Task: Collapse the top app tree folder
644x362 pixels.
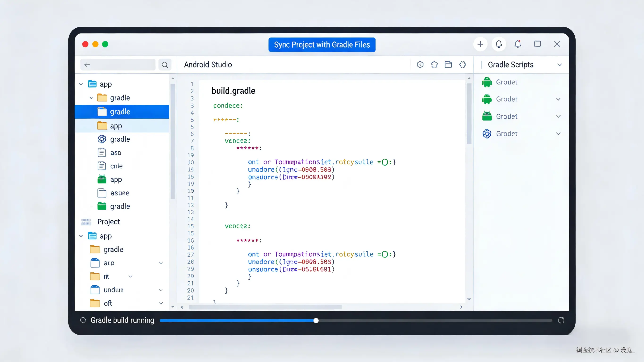Action: click(81, 84)
